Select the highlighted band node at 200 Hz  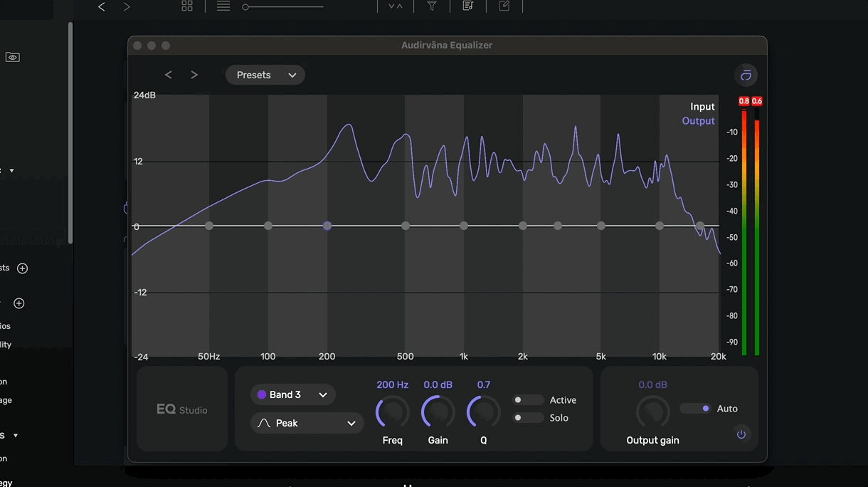[327, 226]
